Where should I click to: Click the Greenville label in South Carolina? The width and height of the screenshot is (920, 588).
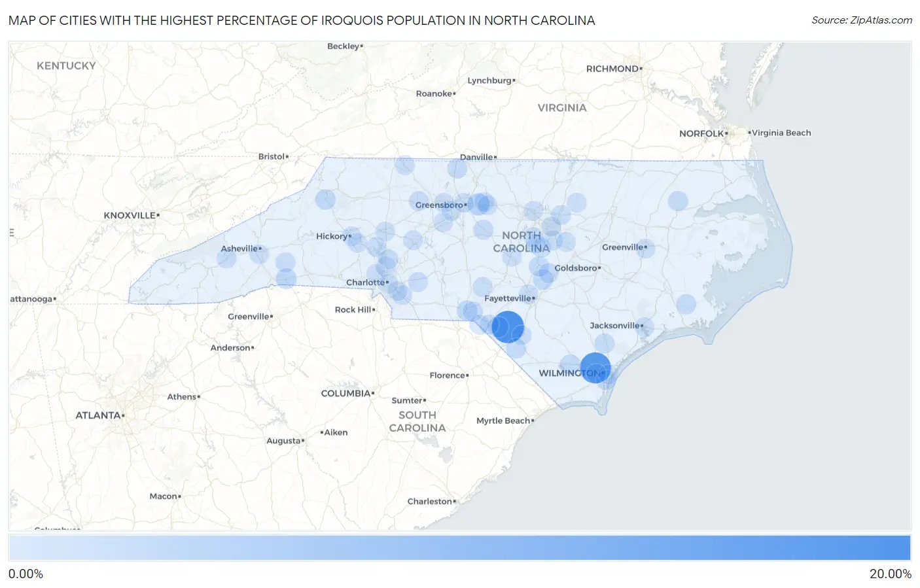click(249, 316)
